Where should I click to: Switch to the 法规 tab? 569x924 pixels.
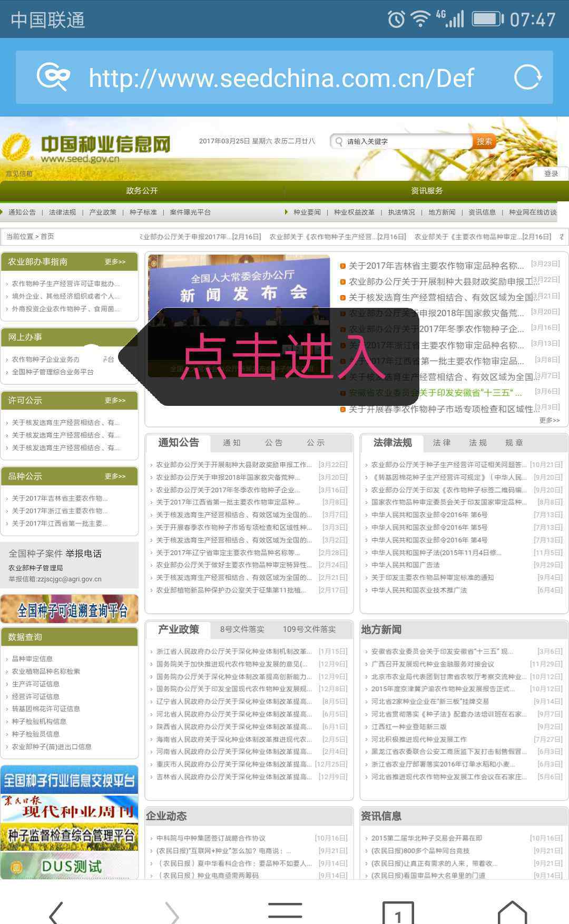tap(478, 443)
